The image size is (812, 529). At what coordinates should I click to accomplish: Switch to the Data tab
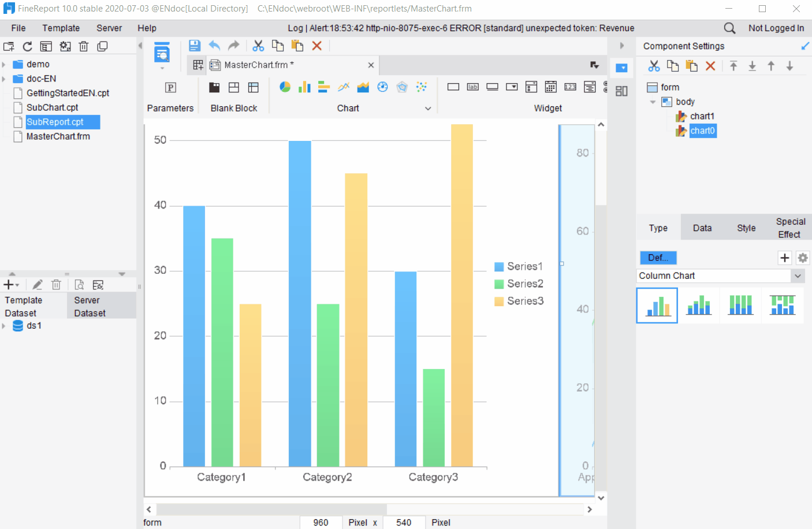pyautogui.click(x=702, y=228)
